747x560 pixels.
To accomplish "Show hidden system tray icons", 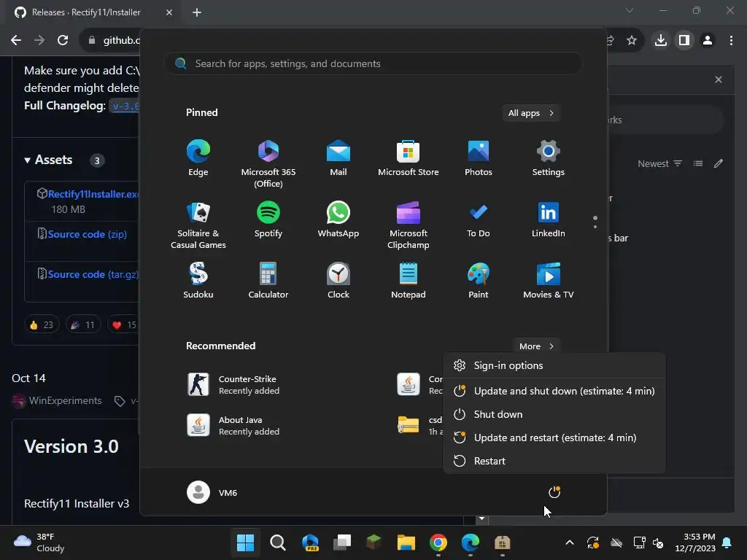I will pos(569,542).
